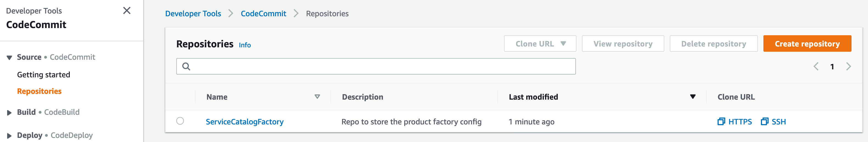
Task: Click the Create repository button
Action: pos(807,43)
